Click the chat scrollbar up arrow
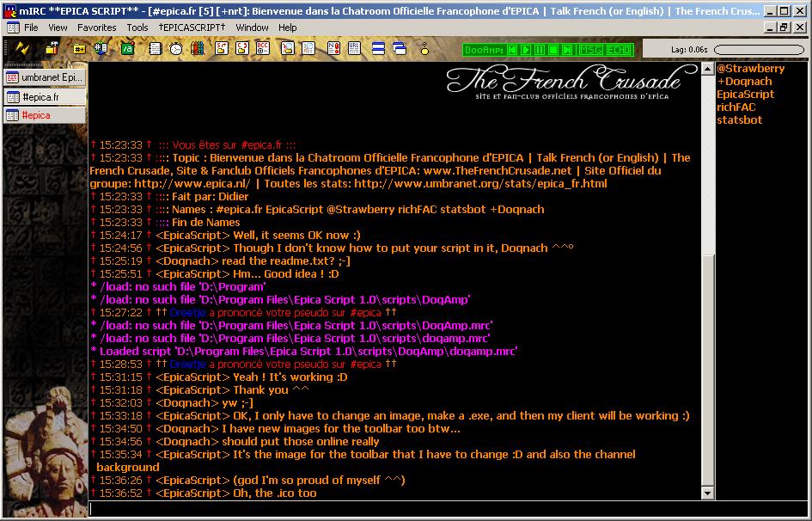Screen dimensions: 812x521 pos(708,69)
